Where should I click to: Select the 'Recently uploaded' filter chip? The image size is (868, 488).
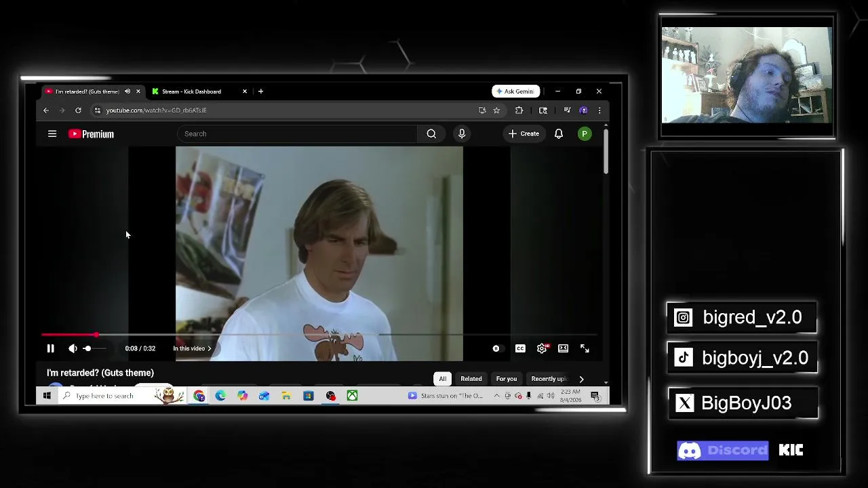coord(549,379)
